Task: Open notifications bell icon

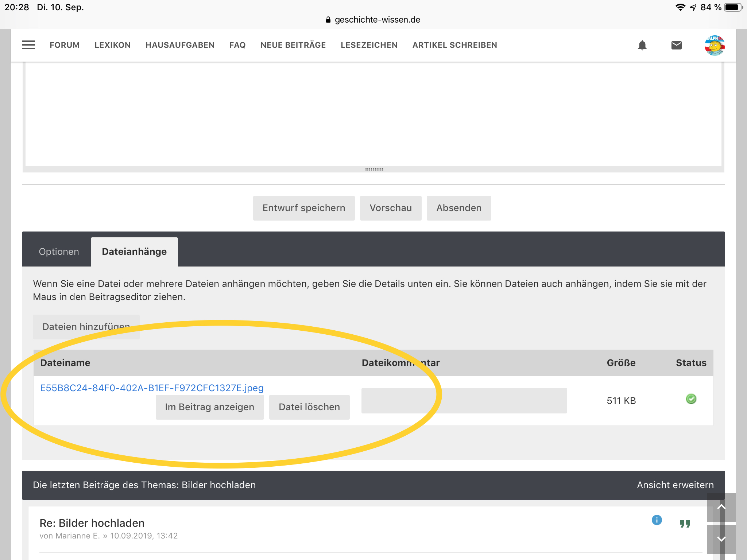Action: pos(642,45)
